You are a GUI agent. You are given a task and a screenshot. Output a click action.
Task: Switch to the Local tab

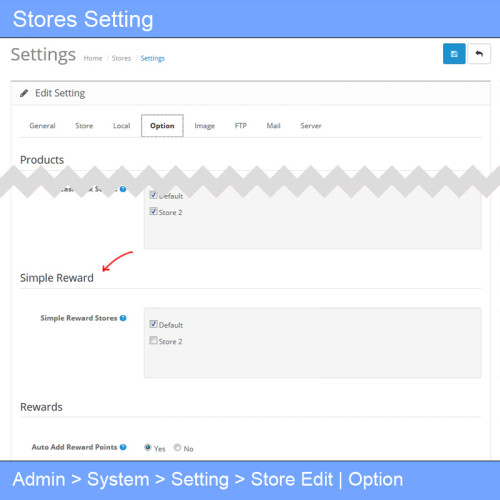[121, 126]
